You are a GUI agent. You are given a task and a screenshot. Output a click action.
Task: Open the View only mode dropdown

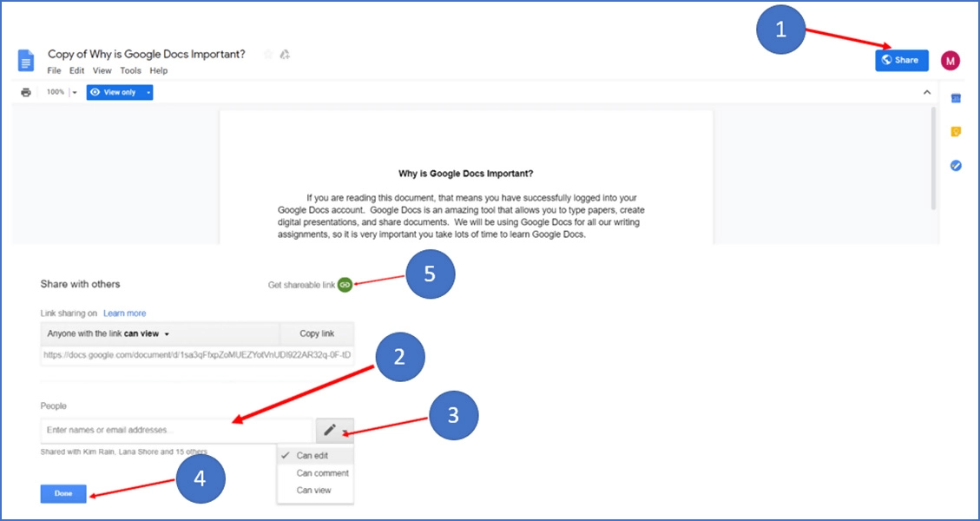[x=120, y=93]
